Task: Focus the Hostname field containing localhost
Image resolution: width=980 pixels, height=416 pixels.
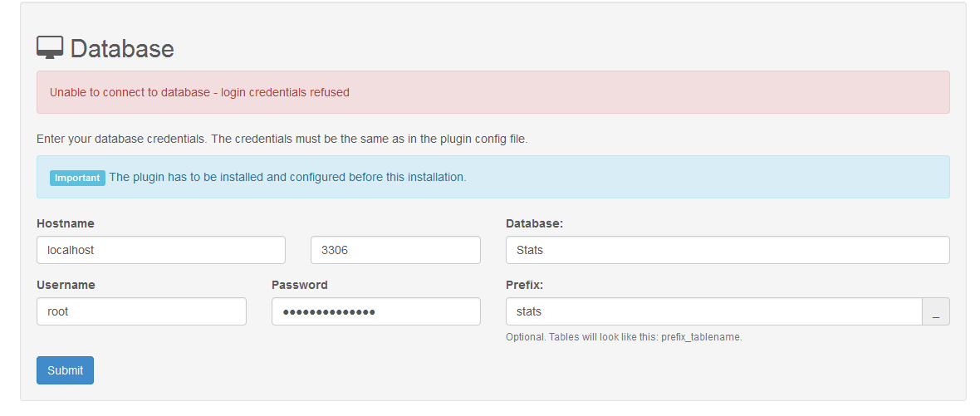Action: pos(161,250)
